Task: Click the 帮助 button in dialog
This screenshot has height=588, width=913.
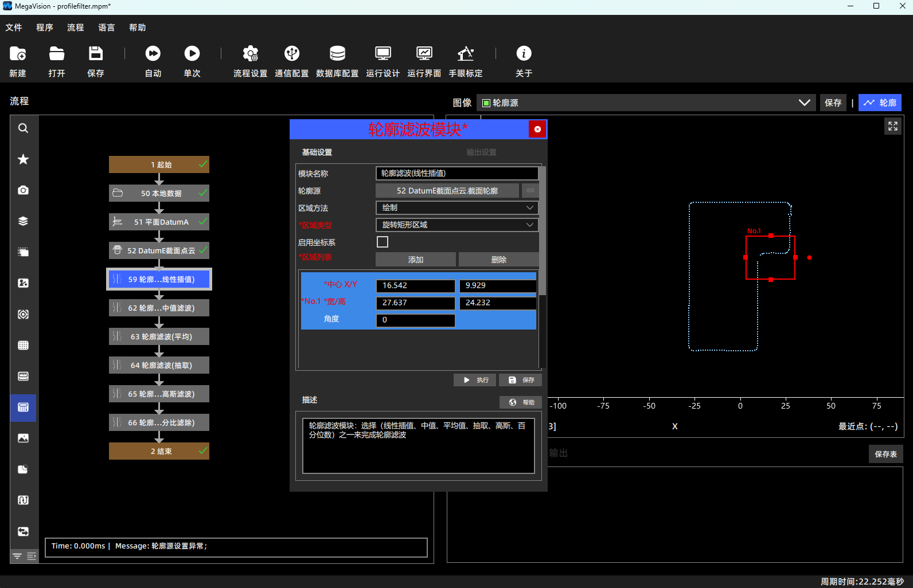Action: [x=521, y=402]
